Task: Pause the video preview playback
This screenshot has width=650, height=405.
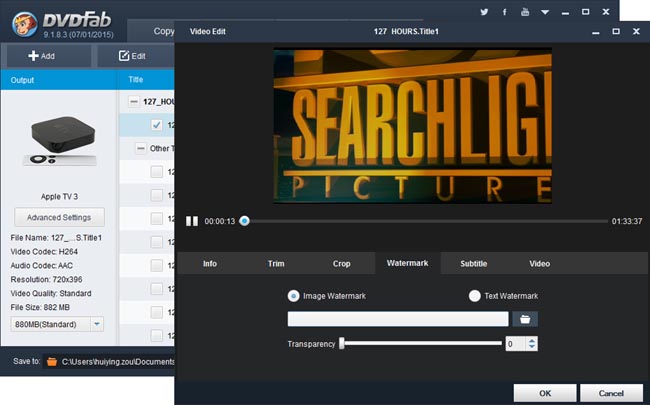Action: [x=192, y=221]
